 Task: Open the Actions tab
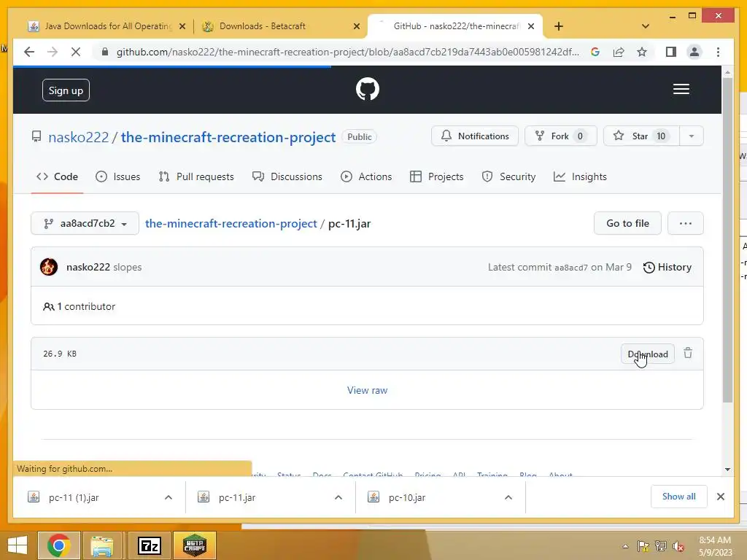coord(366,176)
